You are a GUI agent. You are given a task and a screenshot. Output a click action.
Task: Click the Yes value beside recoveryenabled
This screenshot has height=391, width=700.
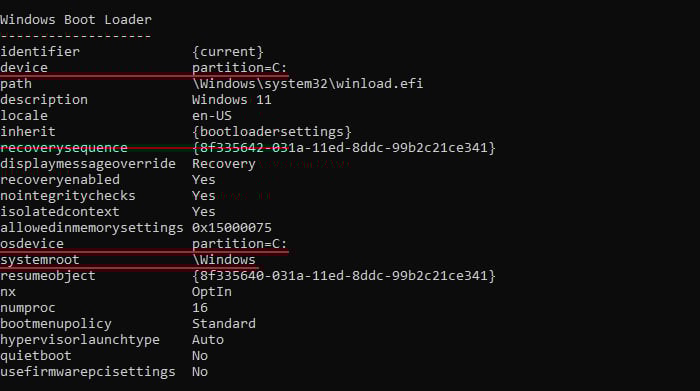[204, 180]
